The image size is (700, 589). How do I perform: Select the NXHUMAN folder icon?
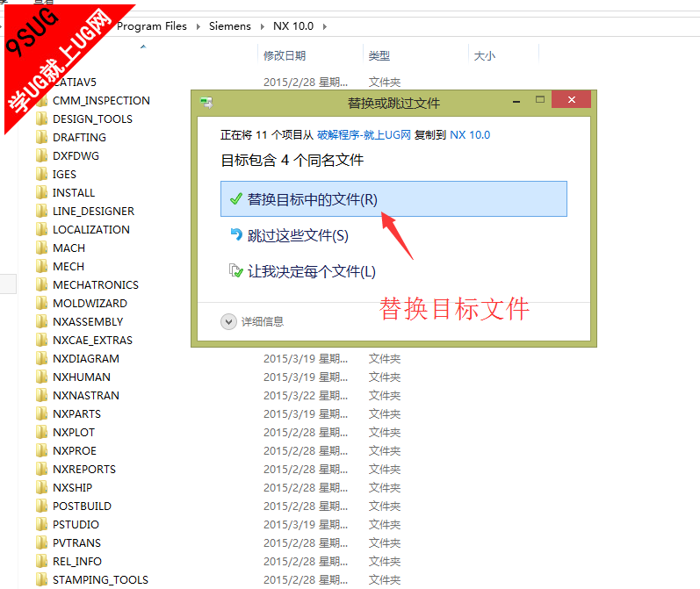(42, 377)
